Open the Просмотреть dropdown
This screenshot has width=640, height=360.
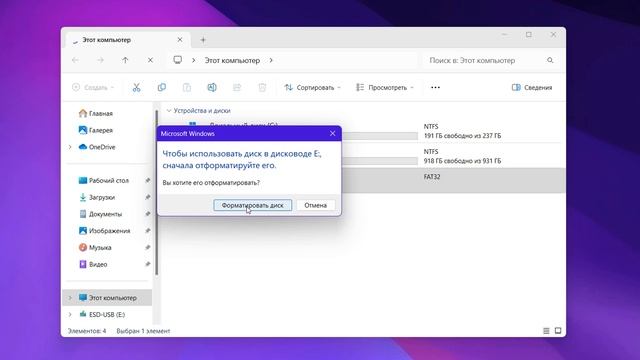coord(384,87)
